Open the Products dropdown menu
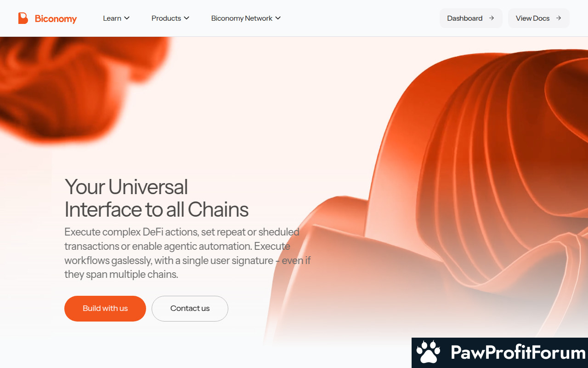The width and height of the screenshot is (588, 368). (x=170, y=18)
